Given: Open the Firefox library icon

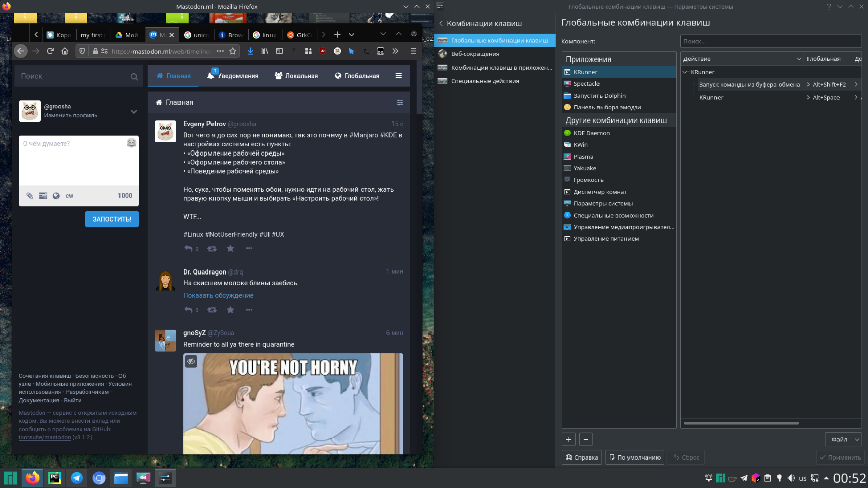Looking at the screenshot, I should pyautogui.click(x=265, y=51).
